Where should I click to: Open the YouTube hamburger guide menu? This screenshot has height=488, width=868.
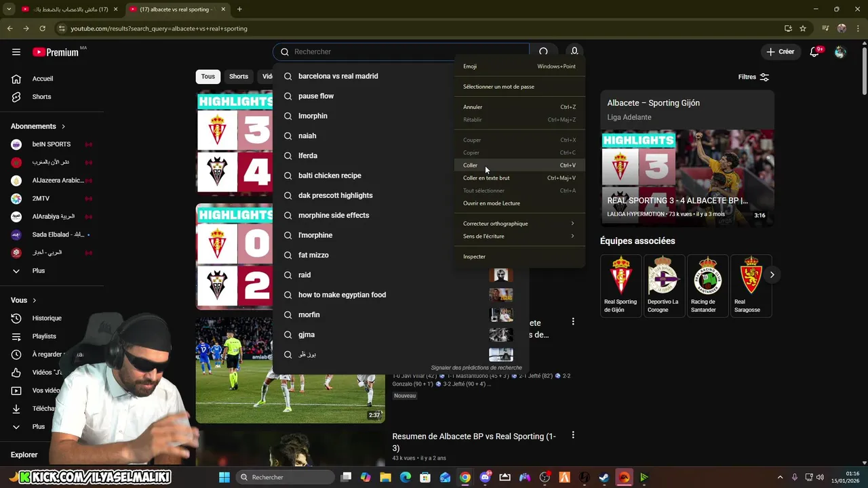[16, 52]
